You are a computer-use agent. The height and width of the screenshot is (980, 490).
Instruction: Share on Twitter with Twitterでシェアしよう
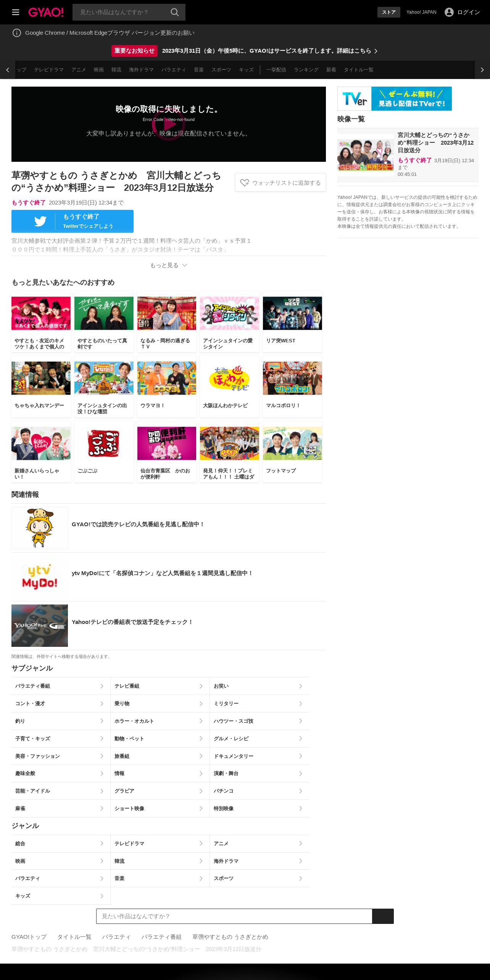click(73, 221)
